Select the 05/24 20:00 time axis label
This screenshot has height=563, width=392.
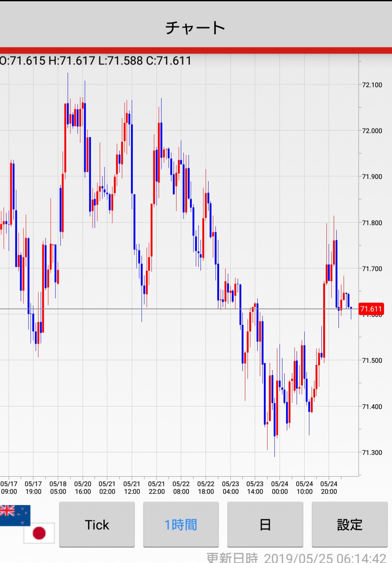tap(329, 488)
